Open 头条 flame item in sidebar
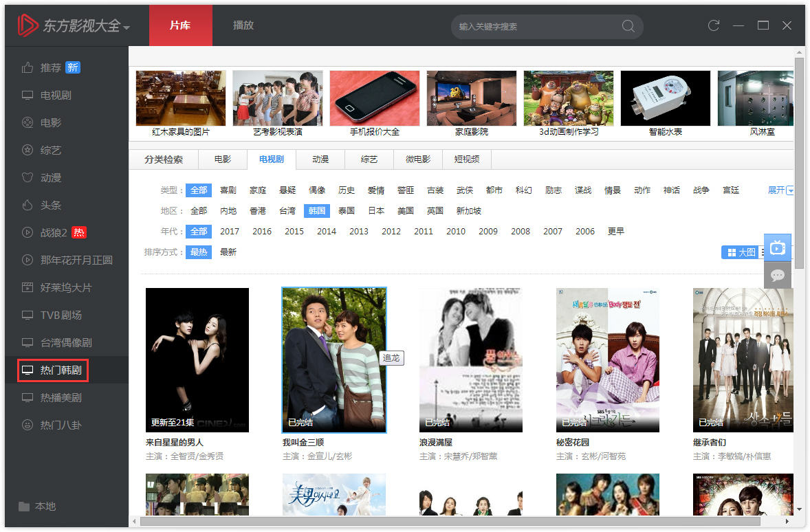 pyautogui.click(x=51, y=205)
